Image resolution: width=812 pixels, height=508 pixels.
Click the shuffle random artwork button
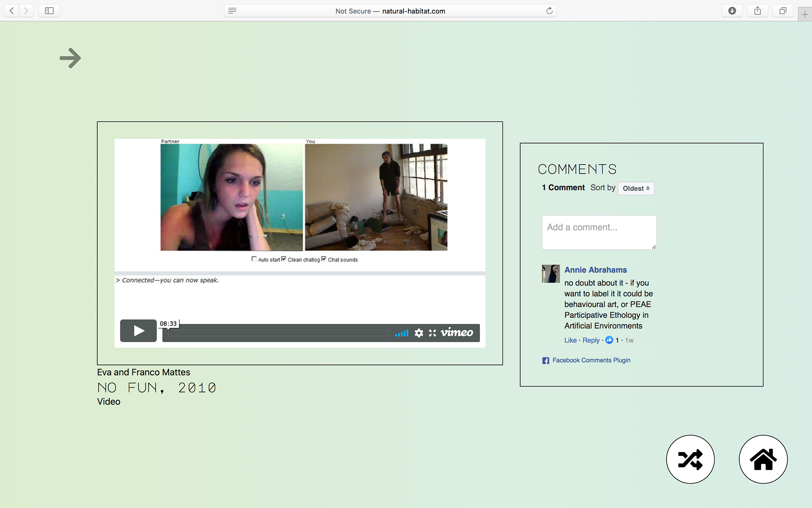point(690,459)
